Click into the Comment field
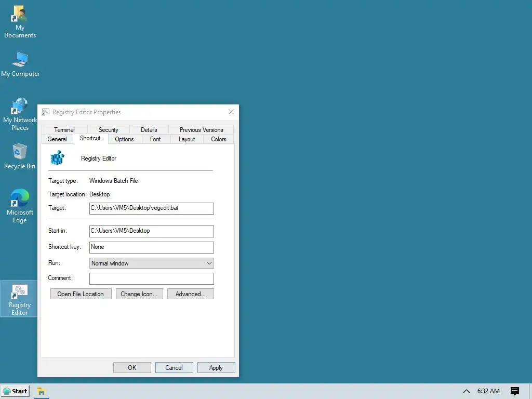Viewport: 532px width, 399px height. coord(151,278)
